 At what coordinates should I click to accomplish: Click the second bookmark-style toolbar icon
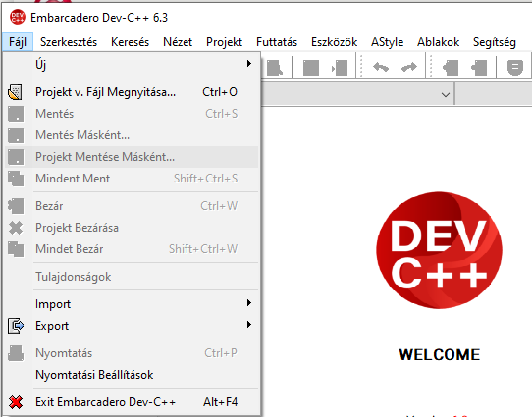(479, 67)
